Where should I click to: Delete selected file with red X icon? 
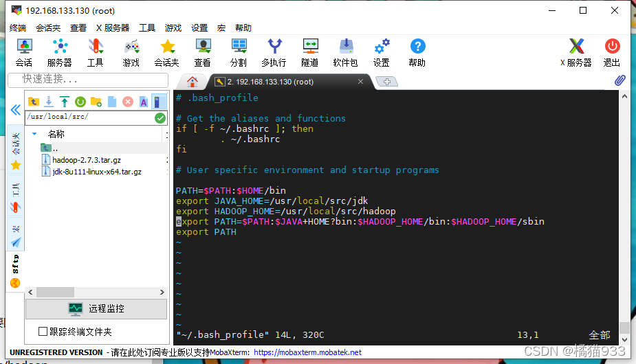point(128,102)
